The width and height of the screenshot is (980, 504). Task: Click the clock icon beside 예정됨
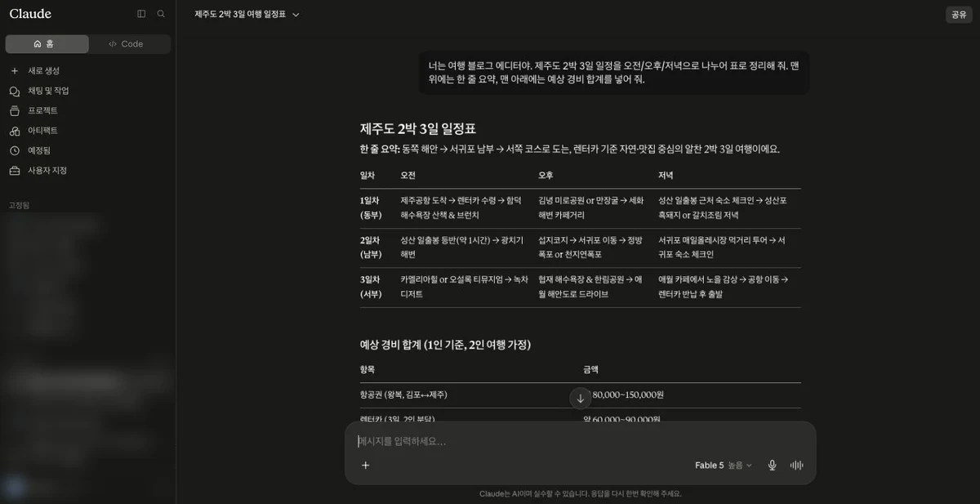tap(14, 150)
